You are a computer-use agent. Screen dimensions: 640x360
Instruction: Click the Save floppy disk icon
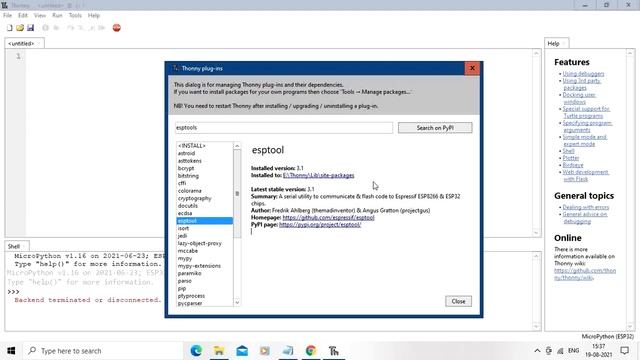[x=31, y=28]
